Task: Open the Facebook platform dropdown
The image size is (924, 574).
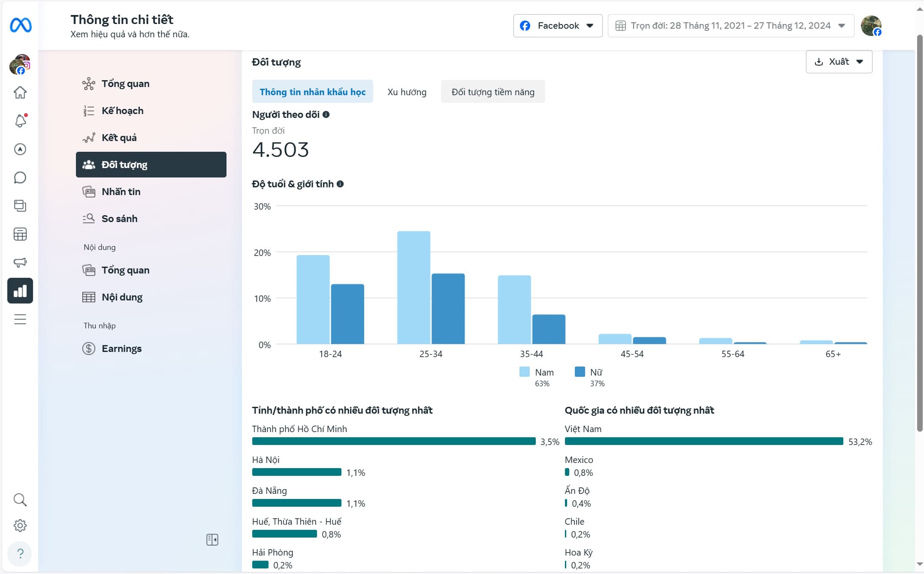Action: [x=558, y=26]
